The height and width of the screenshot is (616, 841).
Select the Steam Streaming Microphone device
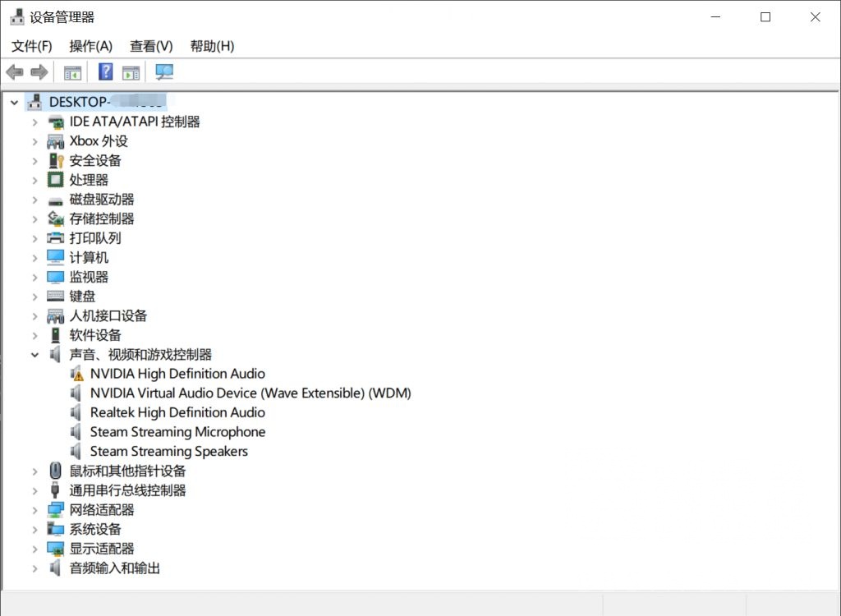click(x=177, y=431)
